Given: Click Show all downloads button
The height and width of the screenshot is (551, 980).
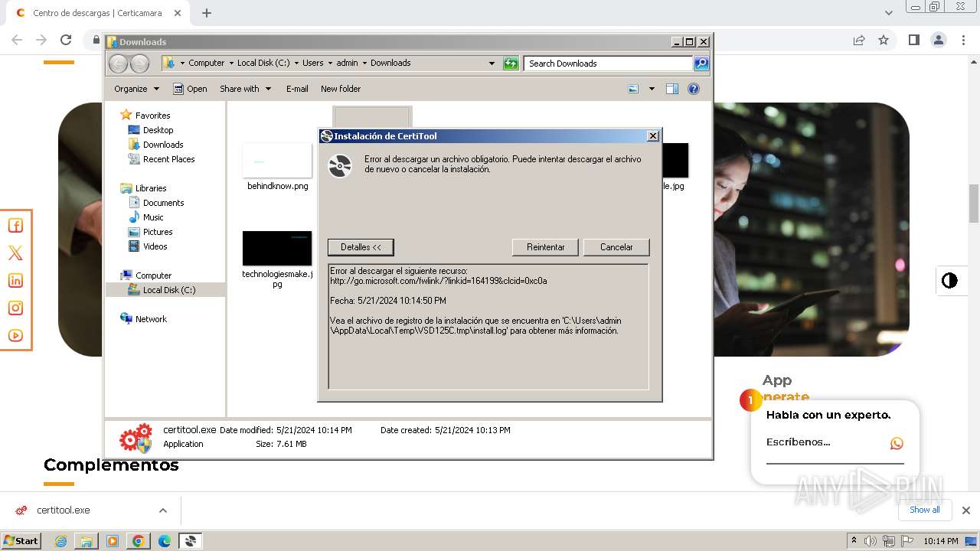Looking at the screenshot, I should [x=924, y=510].
